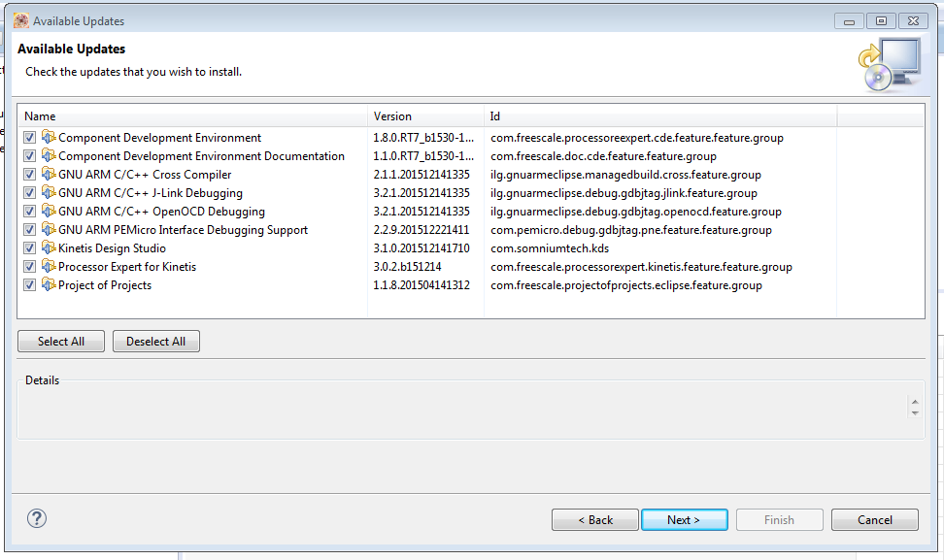944x560 pixels.
Task: Sort by the Name column header
Action: tap(192, 116)
